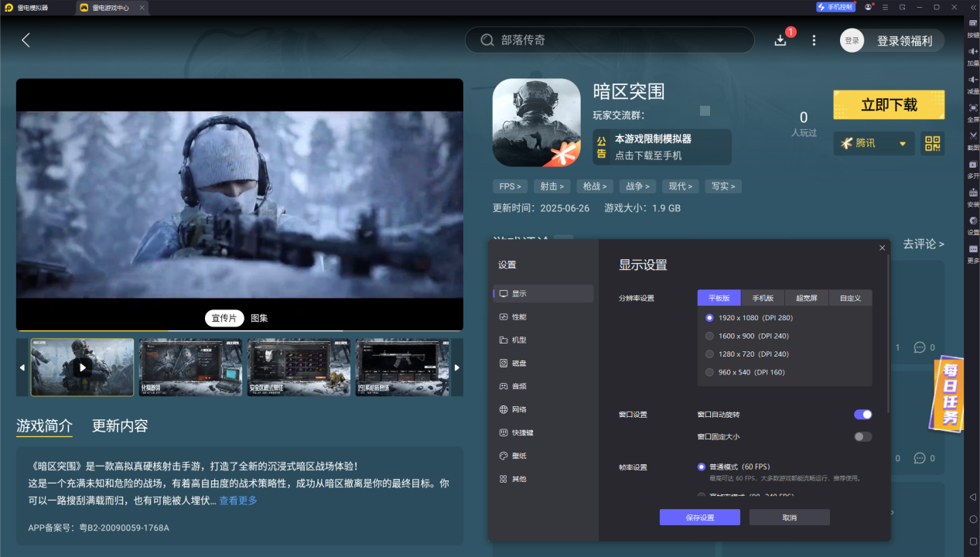The height and width of the screenshot is (557, 980).
Task: Switch to 游戏简介 tab
Action: [x=45, y=425]
